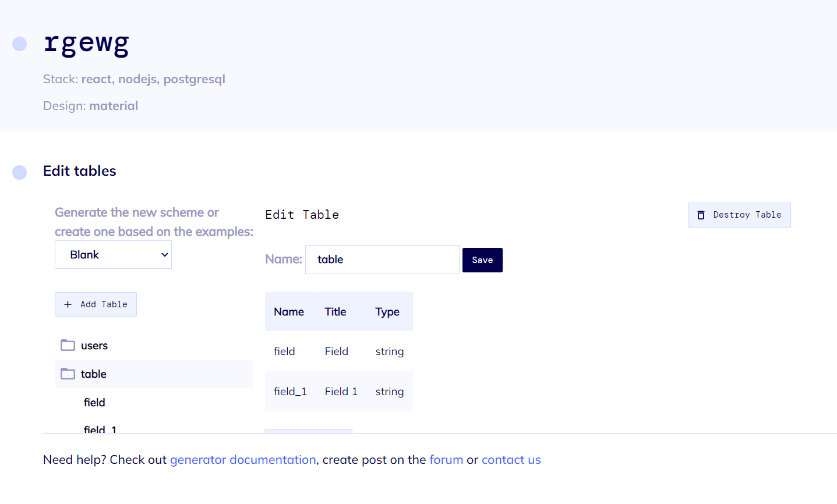Image resolution: width=837 pixels, height=504 pixels.
Task: Open the generator documentation link
Action: 243,459
